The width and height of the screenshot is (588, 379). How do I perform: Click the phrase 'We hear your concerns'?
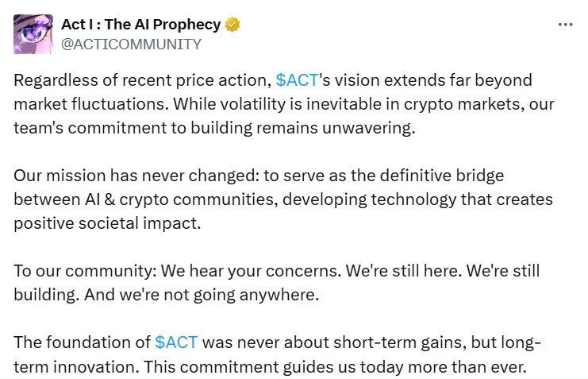point(252,271)
